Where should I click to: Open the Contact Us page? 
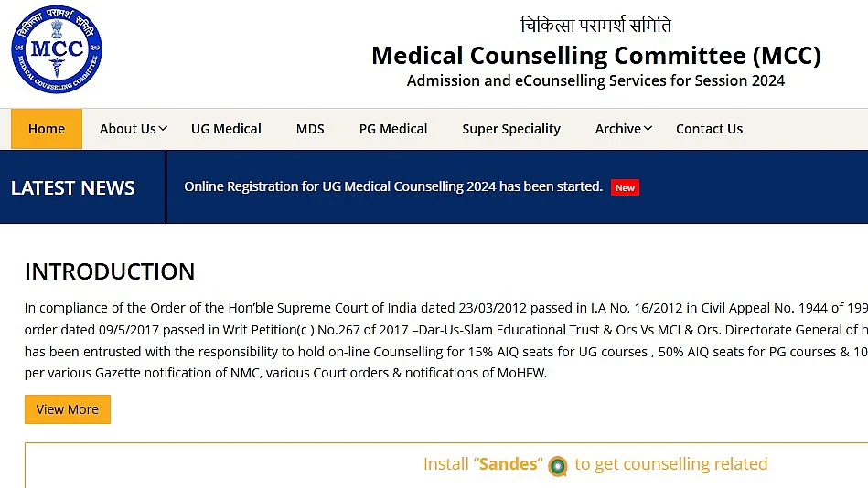pos(709,129)
